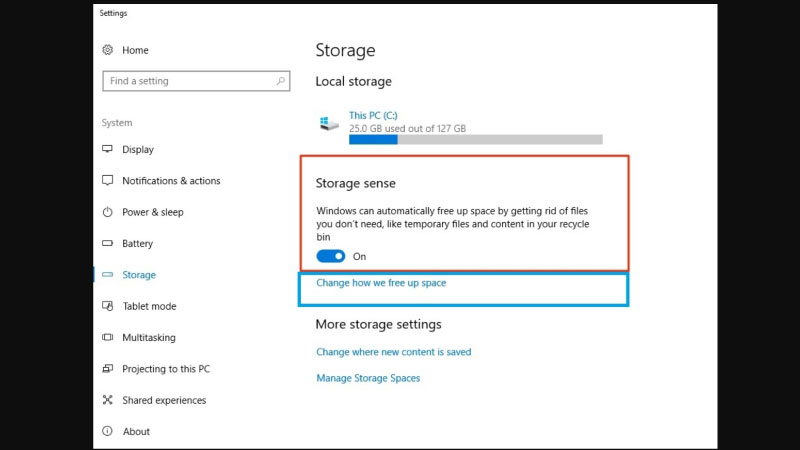Open Manage Storage Spaces link
800x450 pixels.
(x=368, y=378)
